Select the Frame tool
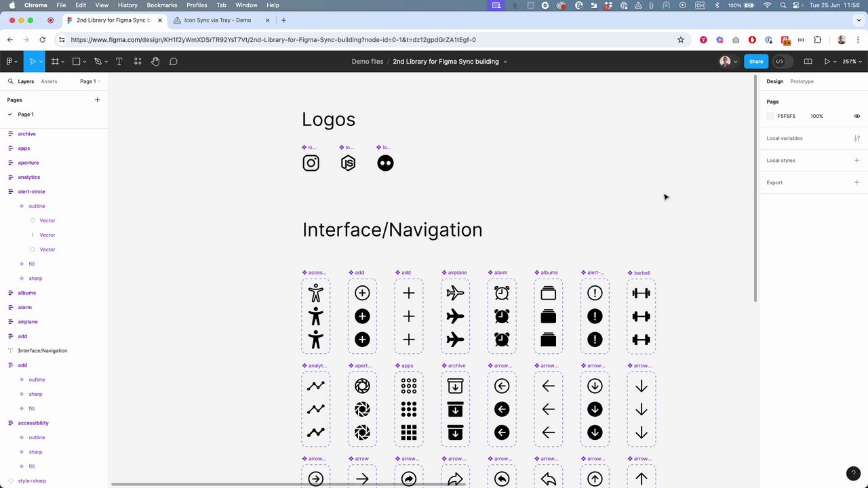 (55, 62)
